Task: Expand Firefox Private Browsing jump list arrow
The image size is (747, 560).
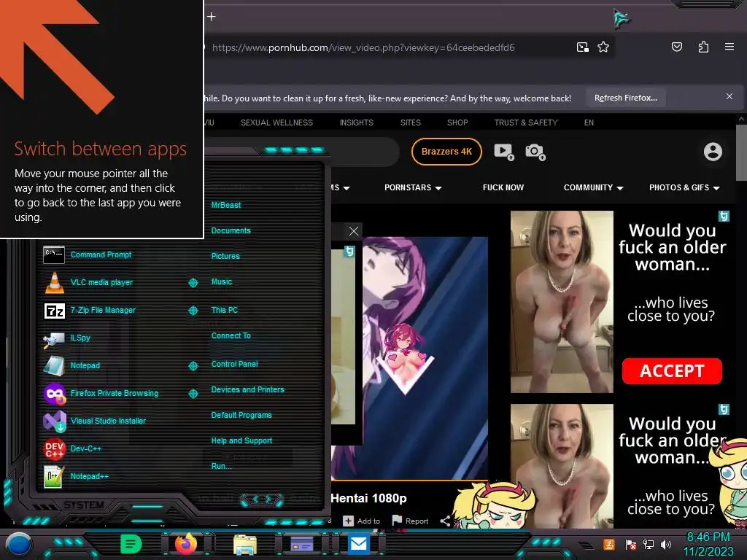Action: pyautogui.click(x=193, y=393)
